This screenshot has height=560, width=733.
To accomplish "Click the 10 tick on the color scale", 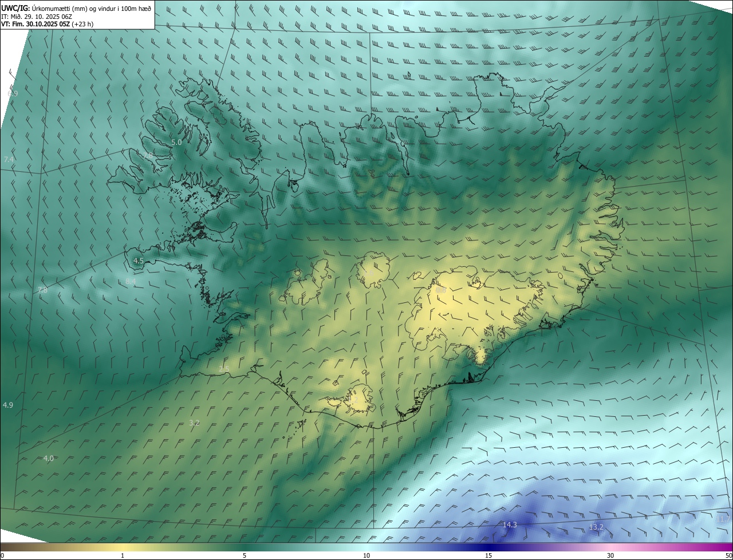I will tap(366, 555).
